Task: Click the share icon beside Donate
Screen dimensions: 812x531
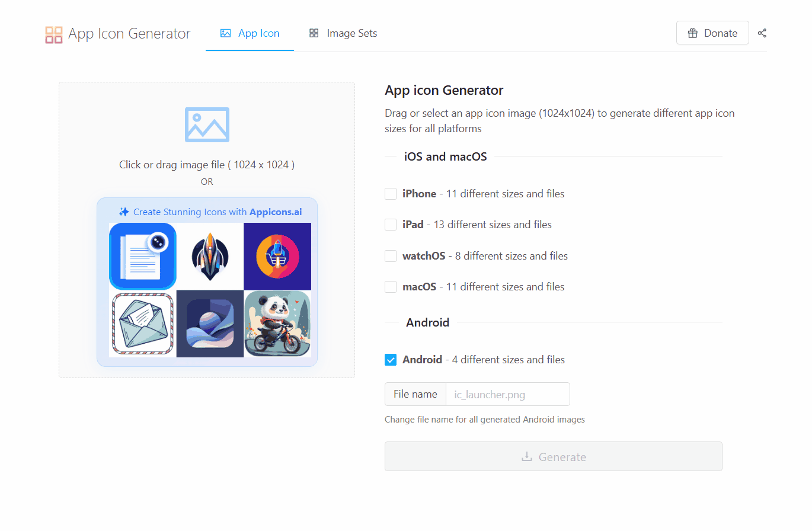Action: coord(762,33)
